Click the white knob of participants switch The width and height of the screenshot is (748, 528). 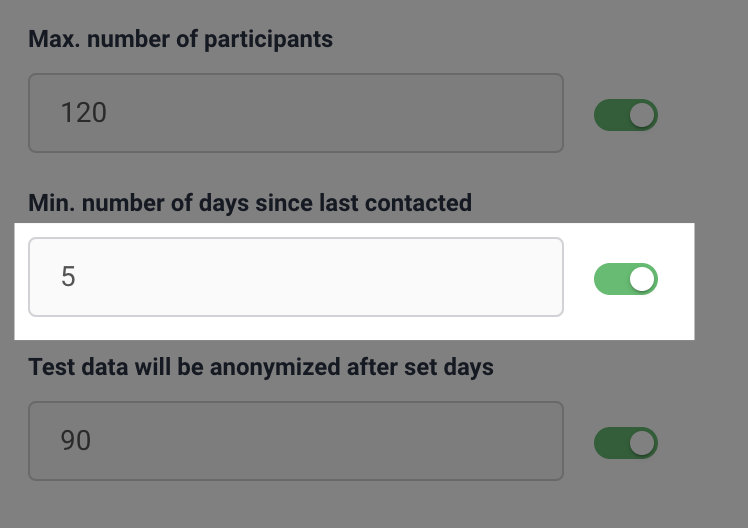click(642, 115)
